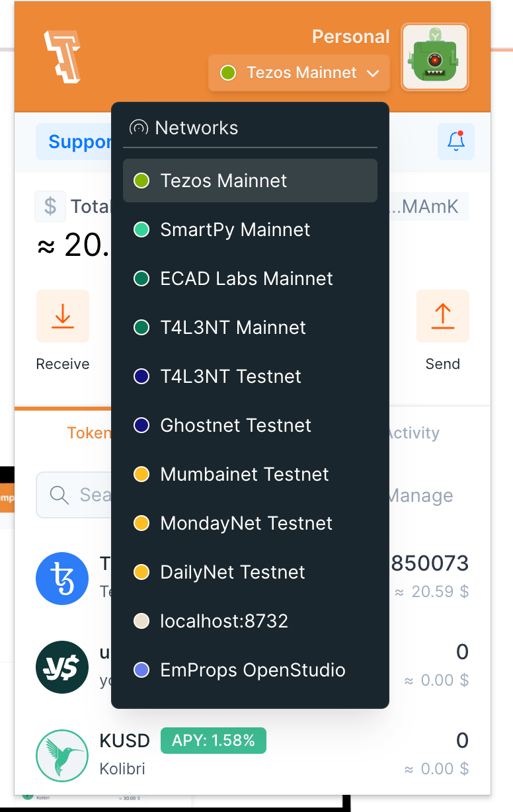Screen dimensions: 513x812
Task: Select T4L3NT Testnet network
Action: point(250,376)
